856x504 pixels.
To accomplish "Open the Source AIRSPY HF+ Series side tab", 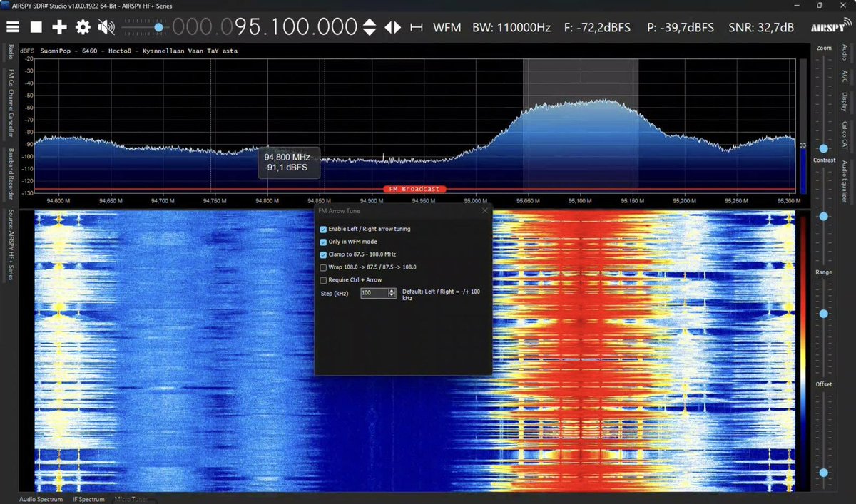I will point(11,244).
